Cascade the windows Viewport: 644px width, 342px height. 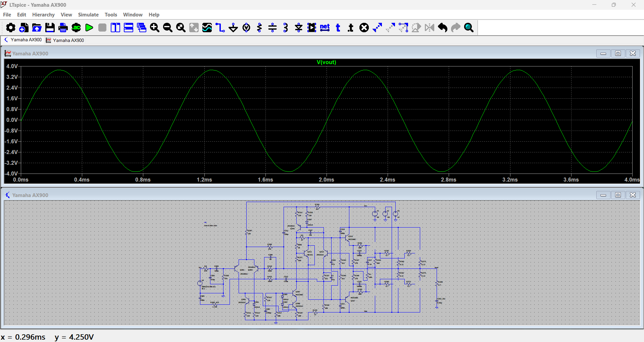point(142,28)
